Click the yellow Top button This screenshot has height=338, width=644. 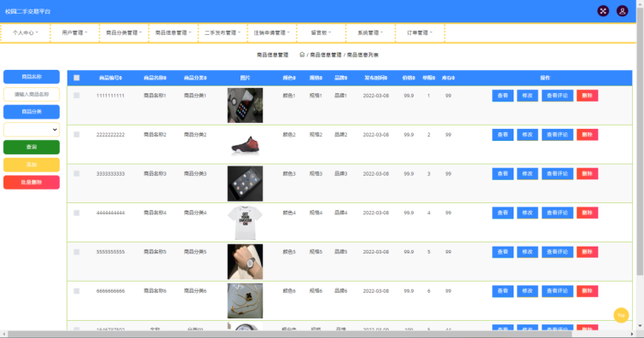[x=621, y=316]
